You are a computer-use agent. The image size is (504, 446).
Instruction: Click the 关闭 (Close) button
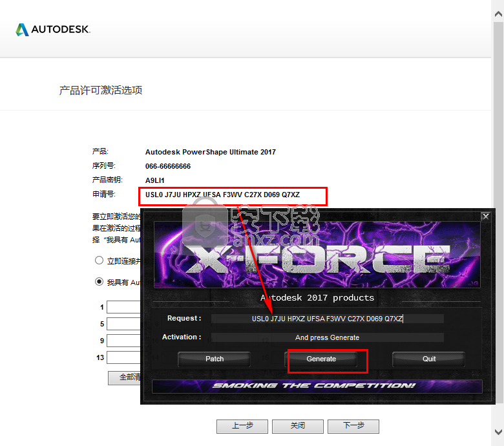[x=298, y=426]
